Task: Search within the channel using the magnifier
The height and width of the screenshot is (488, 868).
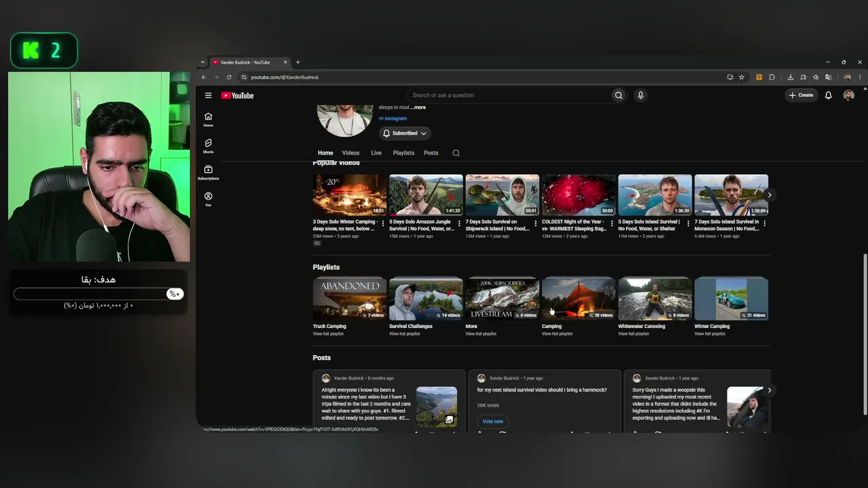Action: (456, 153)
